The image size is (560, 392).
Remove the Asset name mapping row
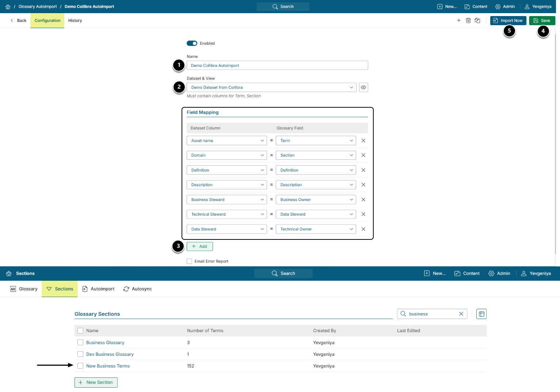pos(363,141)
